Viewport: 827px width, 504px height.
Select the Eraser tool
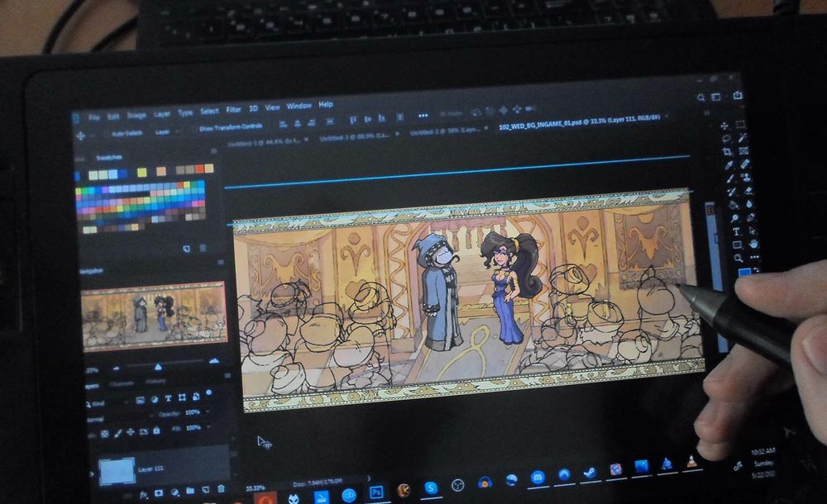tap(748, 191)
